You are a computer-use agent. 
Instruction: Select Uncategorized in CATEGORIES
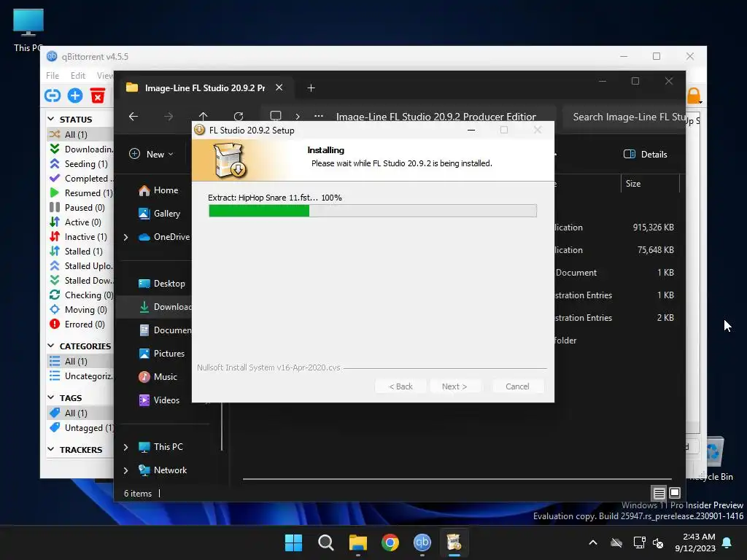81,376
